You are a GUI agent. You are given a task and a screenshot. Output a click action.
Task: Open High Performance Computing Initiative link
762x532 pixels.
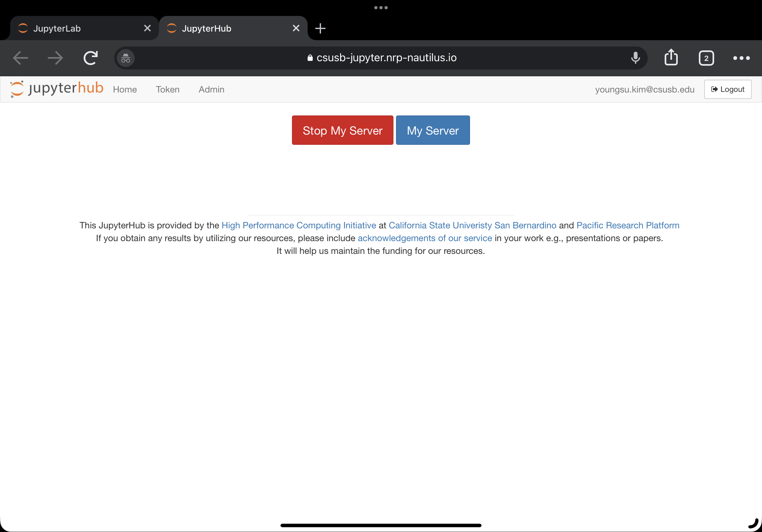(299, 225)
